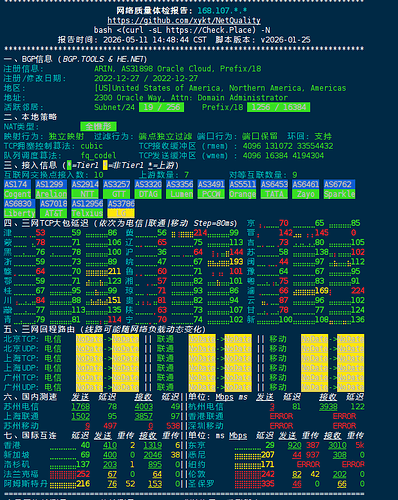
Task: Click the green NAT type badge 全锥形
Action: pos(98,127)
